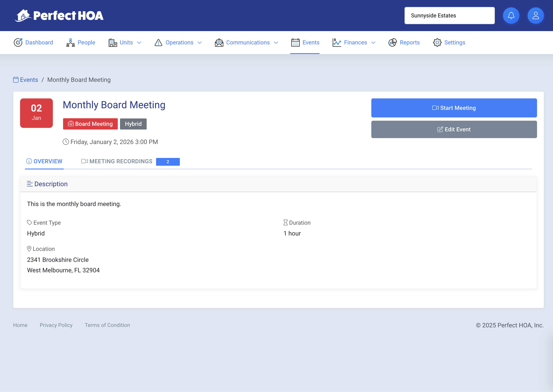The image size is (553, 392).
Task: Expand the Units dropdown chevron
Action: (139, 43)
